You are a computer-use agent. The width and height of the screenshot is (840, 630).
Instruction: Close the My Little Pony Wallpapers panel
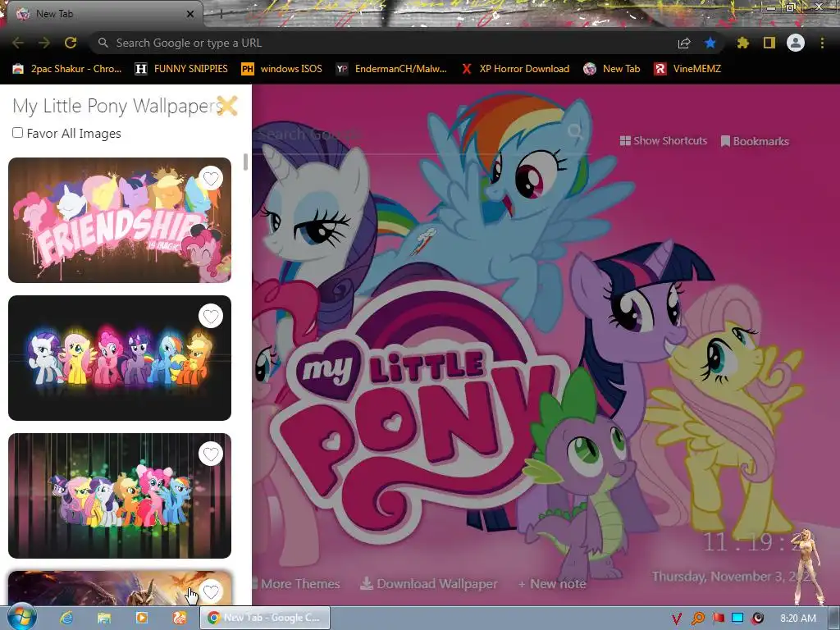pos(227,106)
